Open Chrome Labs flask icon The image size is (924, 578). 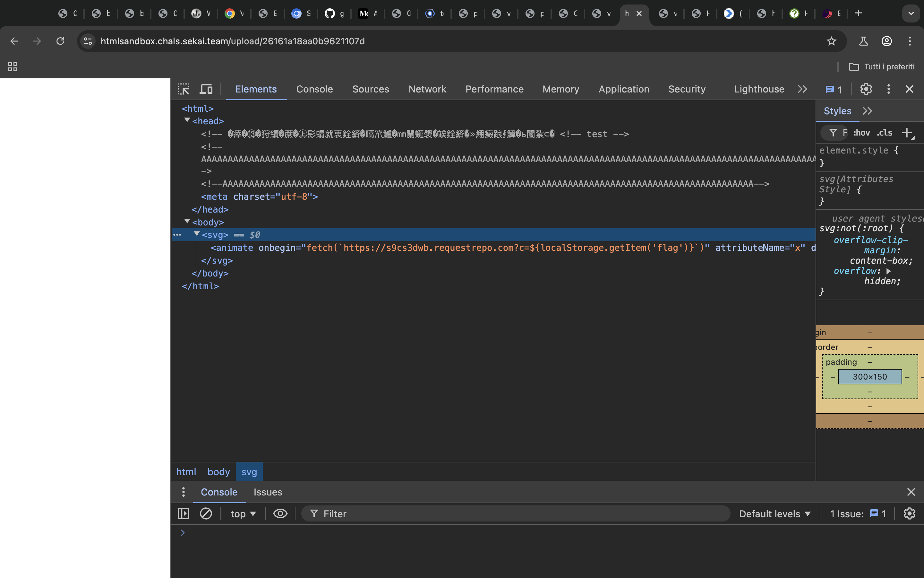[863, 41]
